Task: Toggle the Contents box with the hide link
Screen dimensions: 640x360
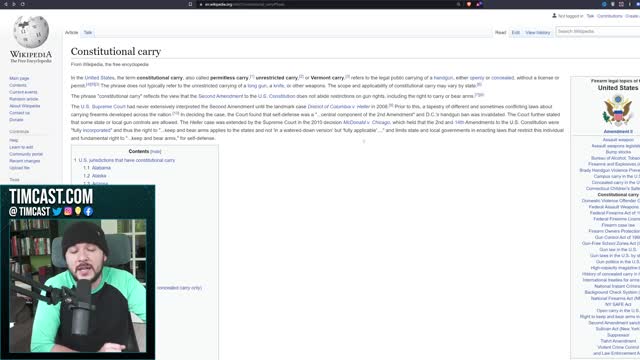Action: [156, 151]
